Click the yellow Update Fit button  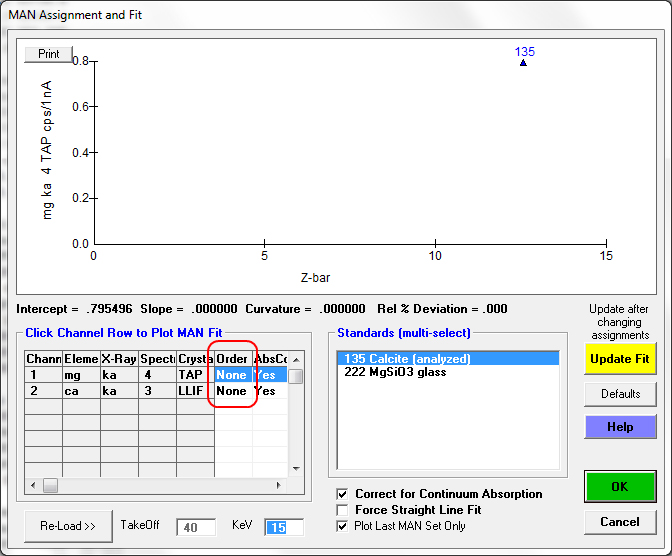click(620, 359)
